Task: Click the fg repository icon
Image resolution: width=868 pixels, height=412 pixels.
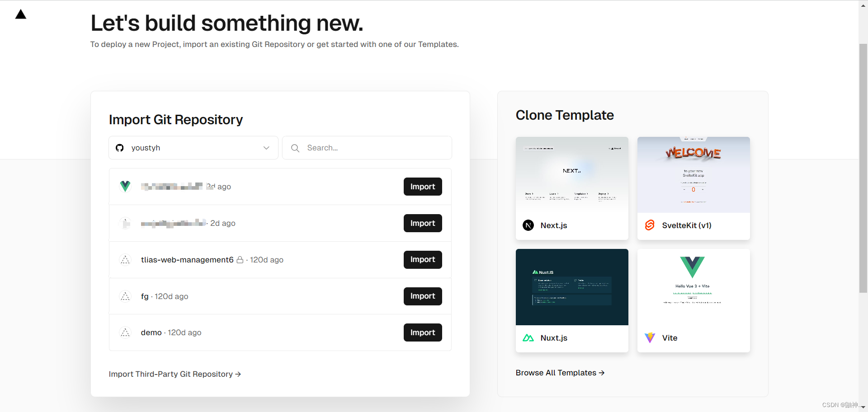Action: point(125,296)
